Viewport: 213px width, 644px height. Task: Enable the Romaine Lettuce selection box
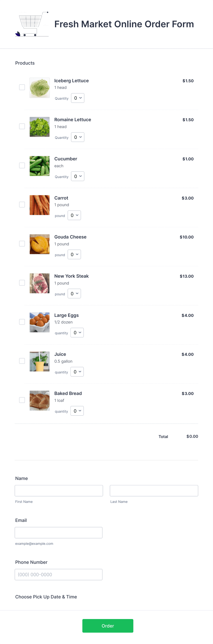coord(22,126)
